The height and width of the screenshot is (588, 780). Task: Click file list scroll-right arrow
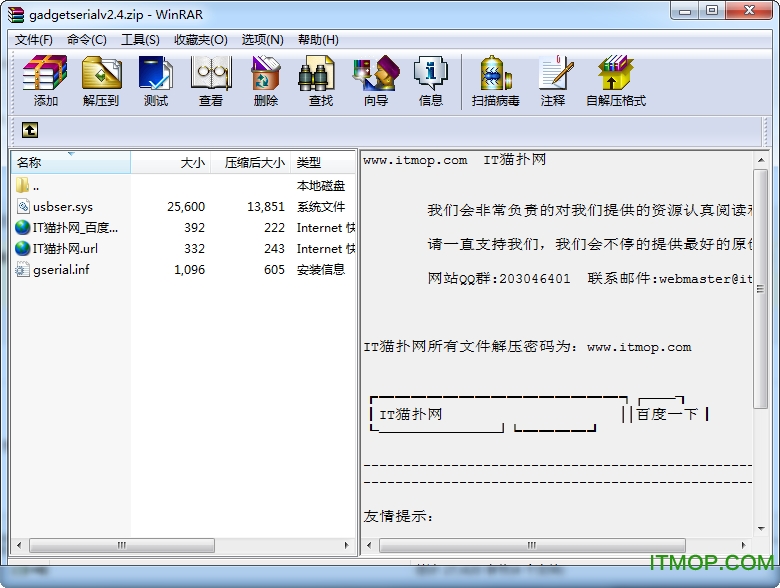pyautogui.click(x=346, y=545)
